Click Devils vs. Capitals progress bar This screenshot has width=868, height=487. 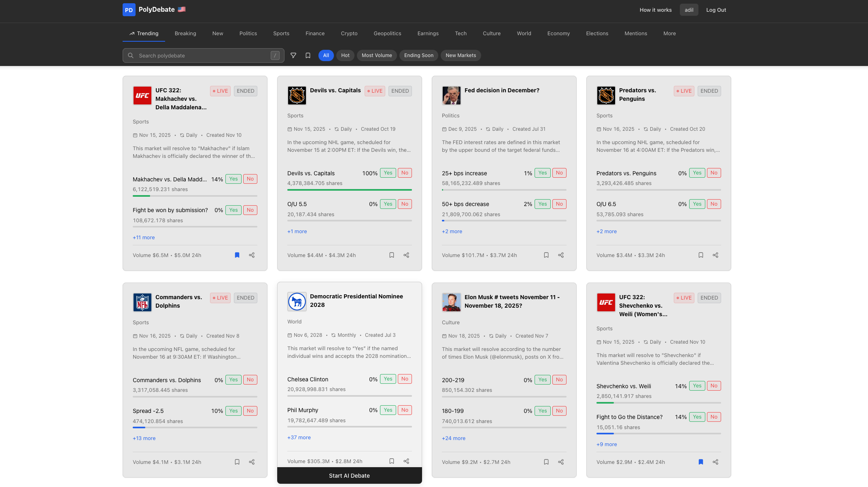[349, 190]
